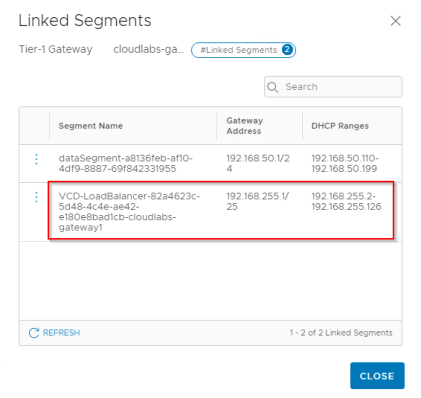Click the REFRESH link
421x398 pixels.
tap(61, 333)
